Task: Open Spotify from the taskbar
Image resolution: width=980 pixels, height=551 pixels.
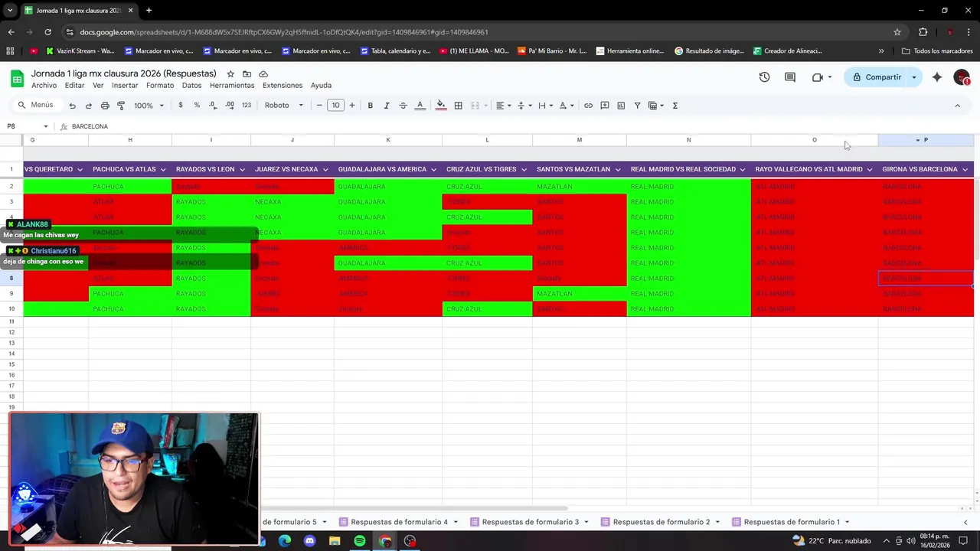Action: point(360,541)
